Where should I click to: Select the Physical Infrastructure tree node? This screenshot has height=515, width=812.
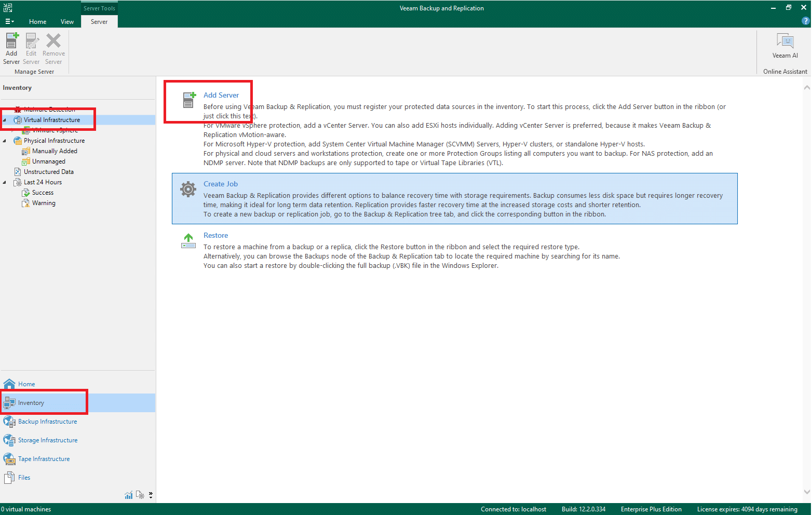54,141
